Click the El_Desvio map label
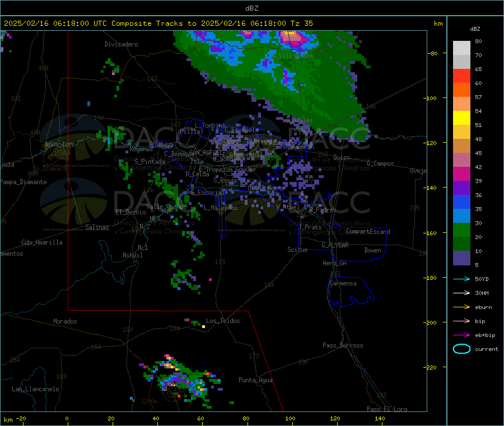The height and width of the screenshot is (426, 504). 131,212
